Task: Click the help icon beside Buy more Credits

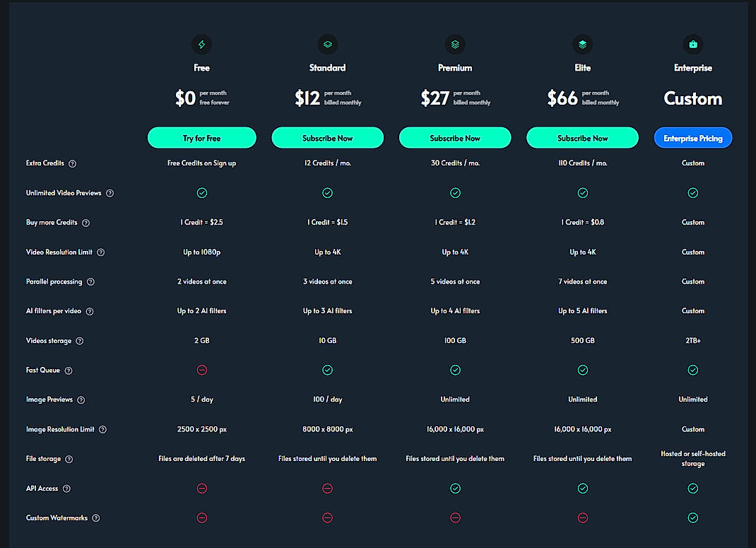Action: [85, 223]
